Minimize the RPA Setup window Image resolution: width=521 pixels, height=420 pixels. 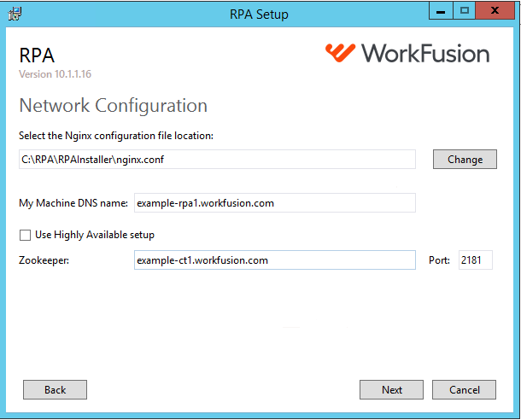(x=441, y=11)
